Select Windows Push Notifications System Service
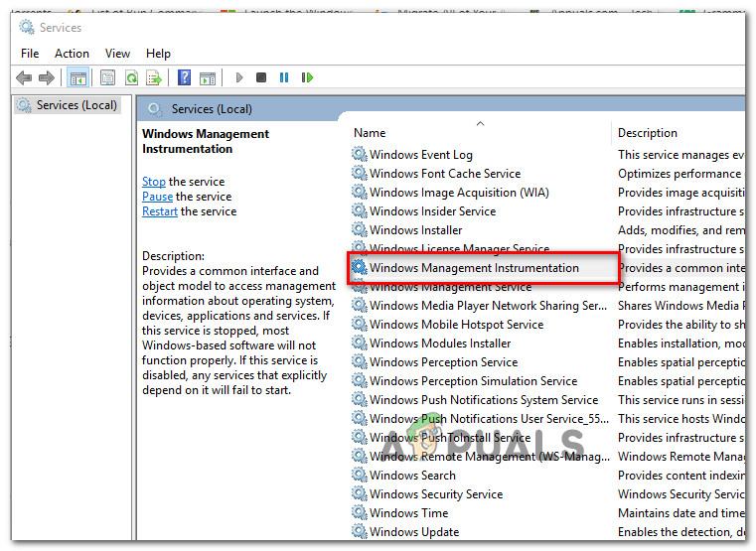The height and width of the screenshot is (551, 756). (x=475, y=399)
